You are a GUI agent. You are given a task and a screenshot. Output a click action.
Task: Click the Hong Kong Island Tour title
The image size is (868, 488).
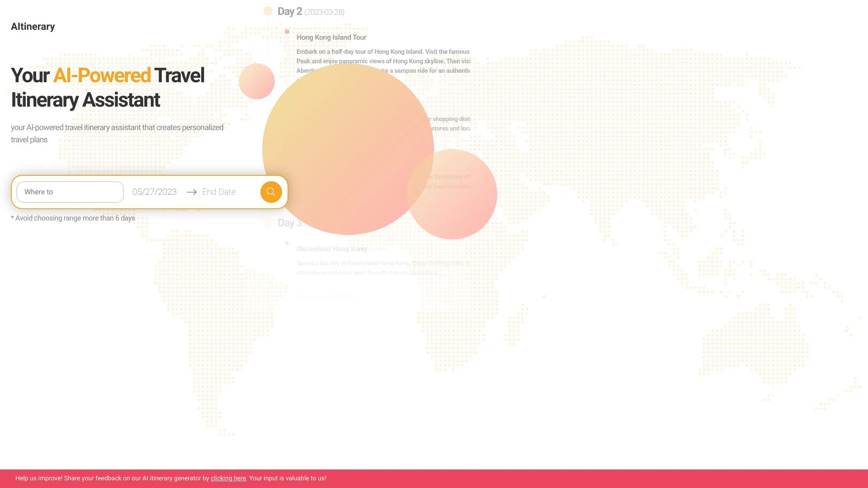[331, 38]
